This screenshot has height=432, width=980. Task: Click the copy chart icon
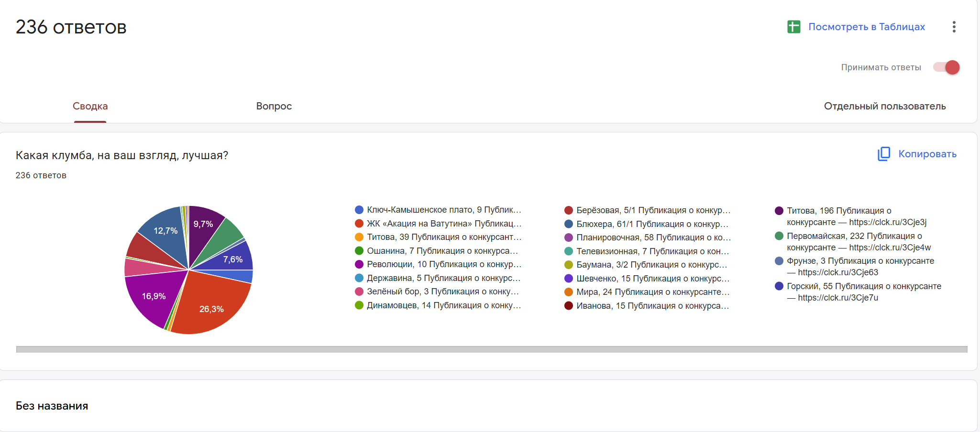pyautogui.click(x=883, y=154)
